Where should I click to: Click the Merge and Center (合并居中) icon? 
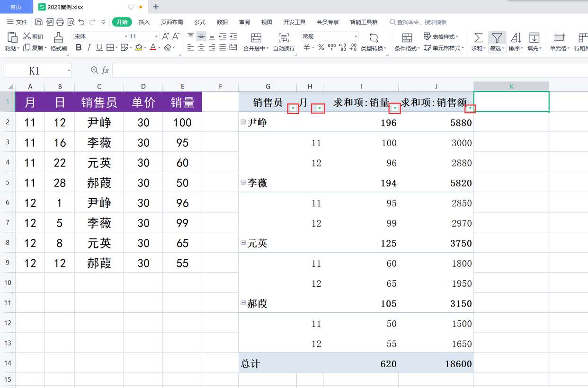(256, 38)
